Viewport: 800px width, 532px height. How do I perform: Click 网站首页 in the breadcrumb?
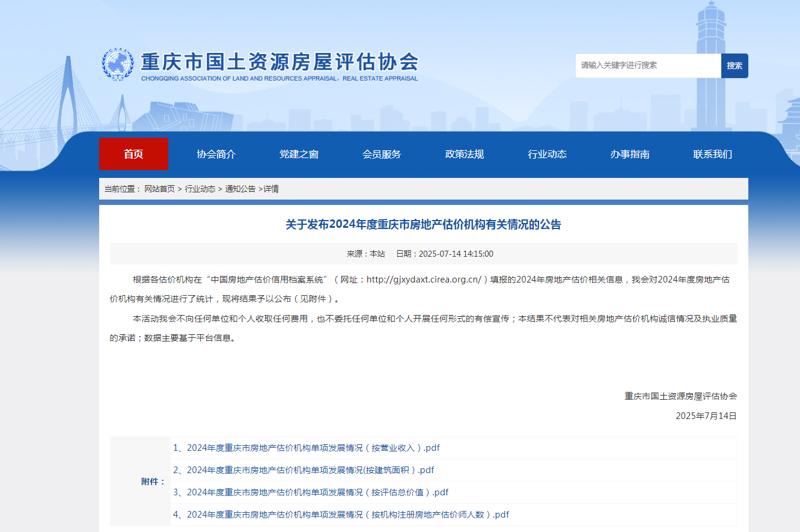[x=159, y=189]
